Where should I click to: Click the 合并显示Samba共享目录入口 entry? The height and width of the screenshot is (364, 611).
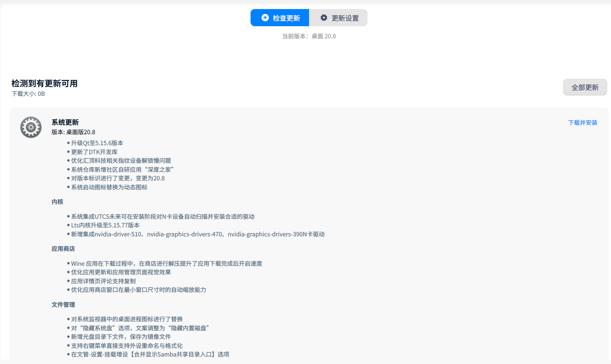coord(150,354)
